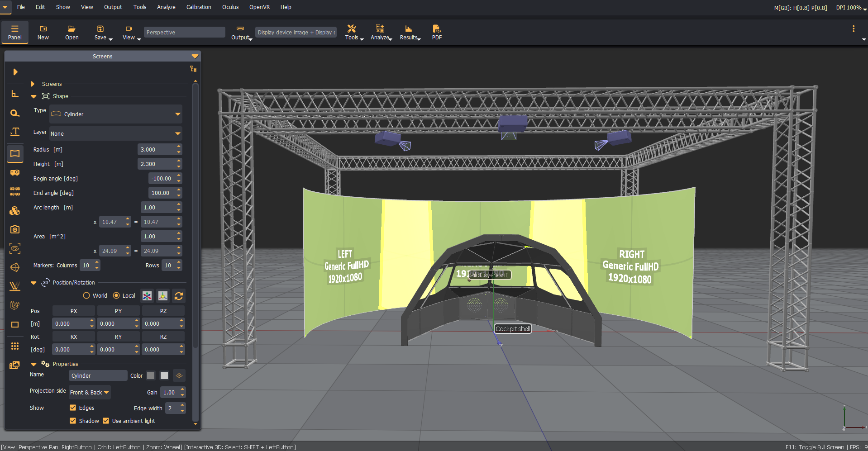868x451 pixels.
Task: Open the Type Cylinder dropdown
Action: [116, 114]
